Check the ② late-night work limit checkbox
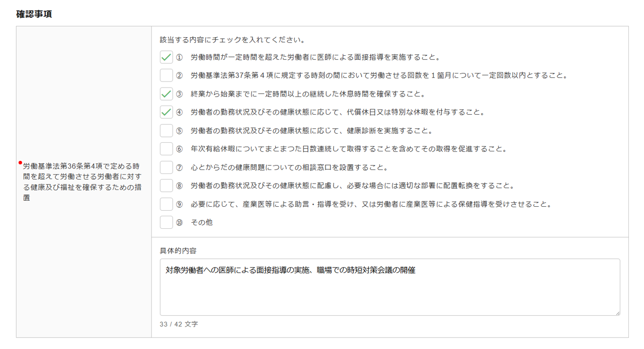The width and height of the screenshot is (644, 349). (167, 75)
